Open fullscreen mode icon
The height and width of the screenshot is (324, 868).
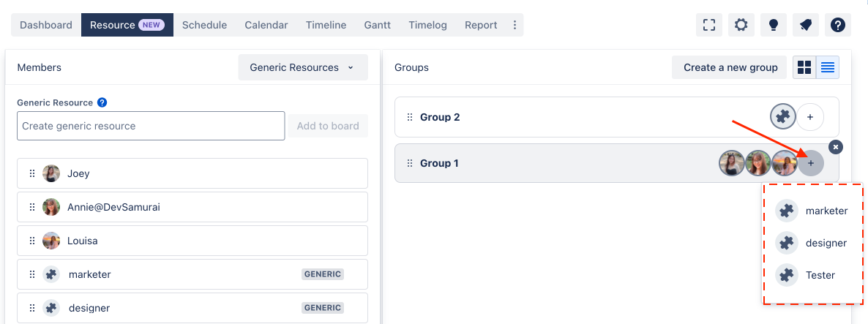tap(708, 25)
